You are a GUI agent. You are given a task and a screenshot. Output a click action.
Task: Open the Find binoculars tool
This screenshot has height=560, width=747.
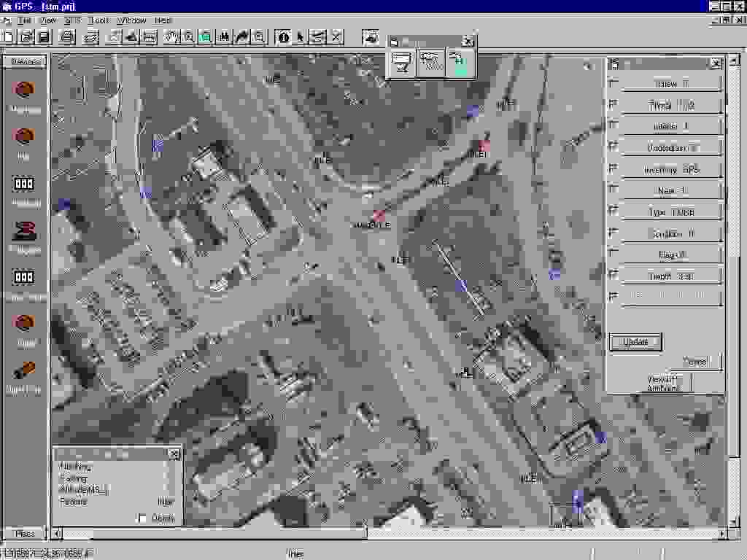(223, 37)
